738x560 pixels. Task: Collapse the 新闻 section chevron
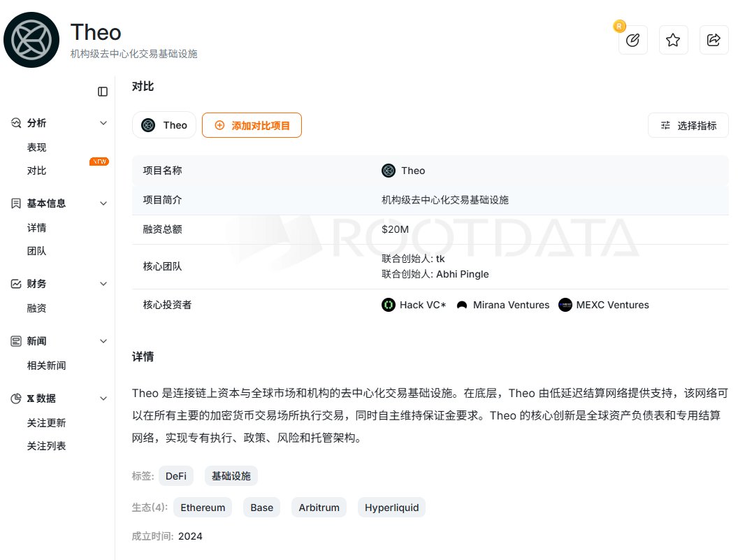click(x=103, y=341)
